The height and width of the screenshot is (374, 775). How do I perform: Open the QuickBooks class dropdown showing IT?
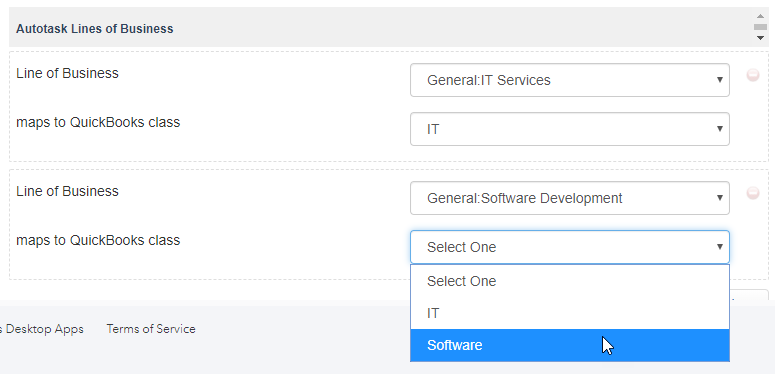pos(570,129)
